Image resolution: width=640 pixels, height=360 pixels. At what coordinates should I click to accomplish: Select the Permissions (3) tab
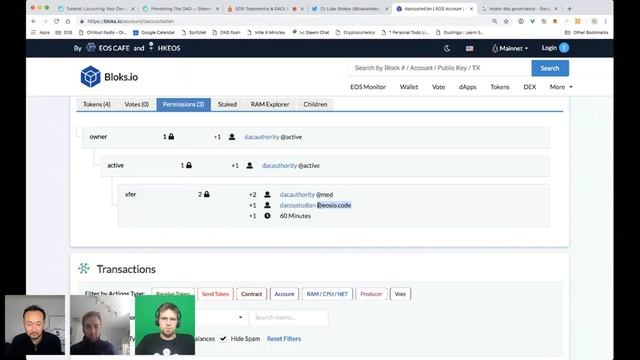click(183, 104)
